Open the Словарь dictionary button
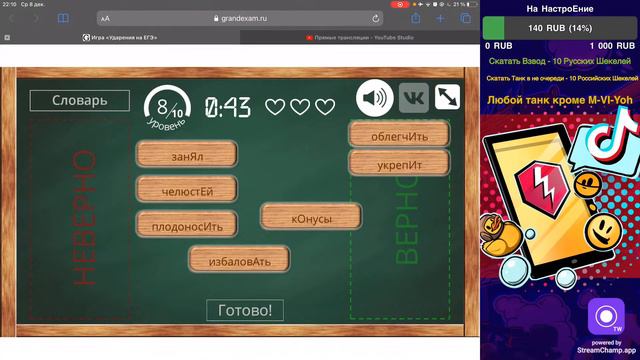640x360 pixels. [80, 100]
